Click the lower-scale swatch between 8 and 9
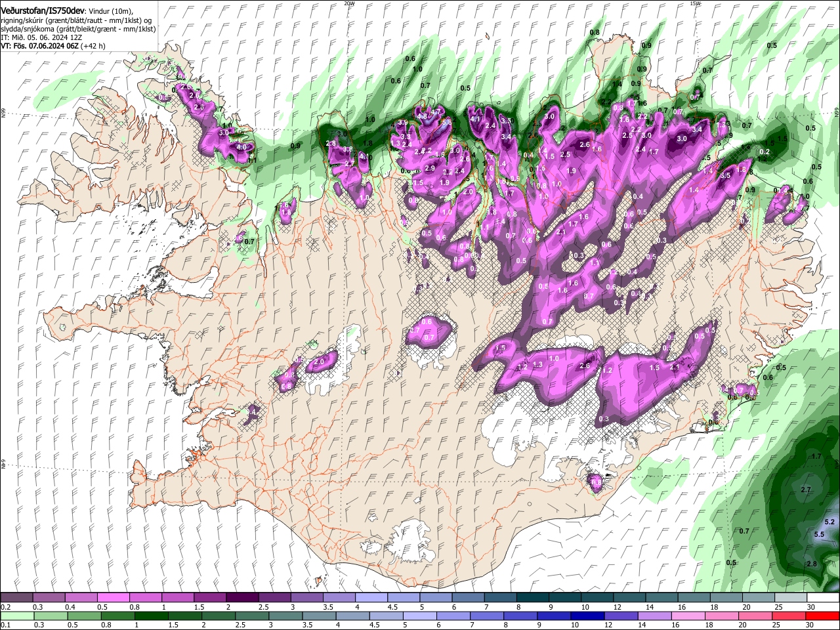840x630 pixels. (522, 616)
